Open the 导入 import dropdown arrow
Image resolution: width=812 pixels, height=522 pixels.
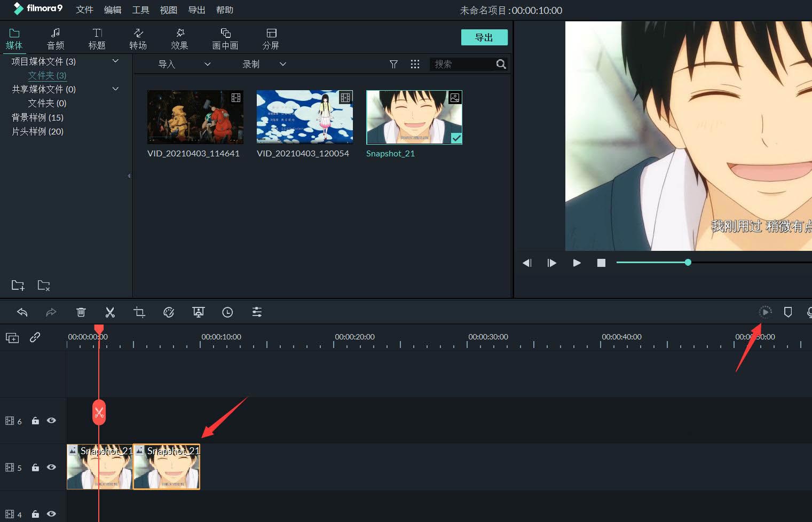click(x=207, y=64)
